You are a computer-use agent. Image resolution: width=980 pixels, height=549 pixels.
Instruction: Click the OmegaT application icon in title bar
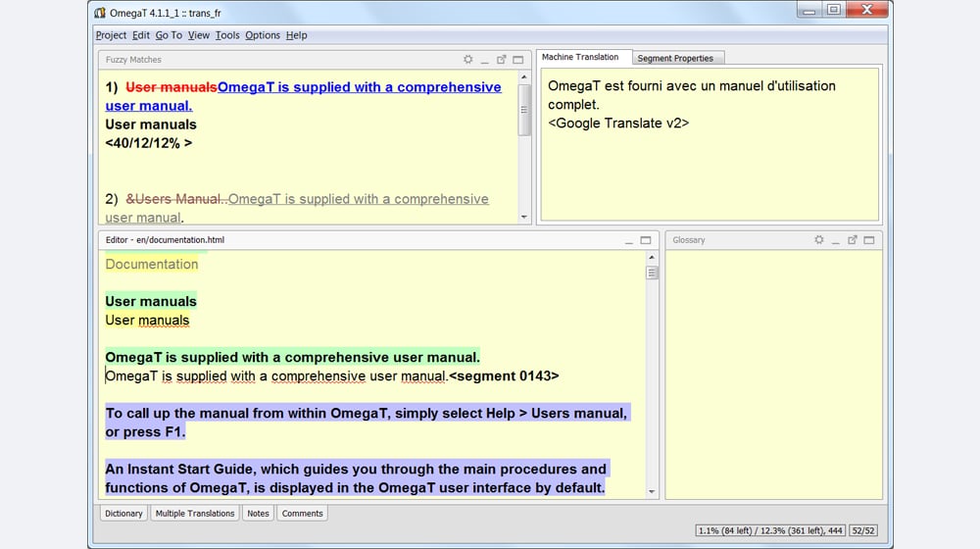(100, 13)
